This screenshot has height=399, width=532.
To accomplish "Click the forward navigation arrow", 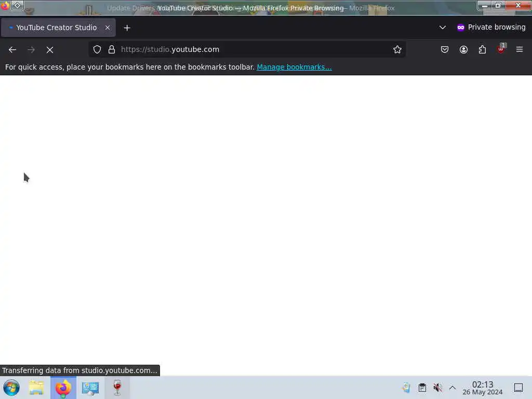I will click(31, 50).
